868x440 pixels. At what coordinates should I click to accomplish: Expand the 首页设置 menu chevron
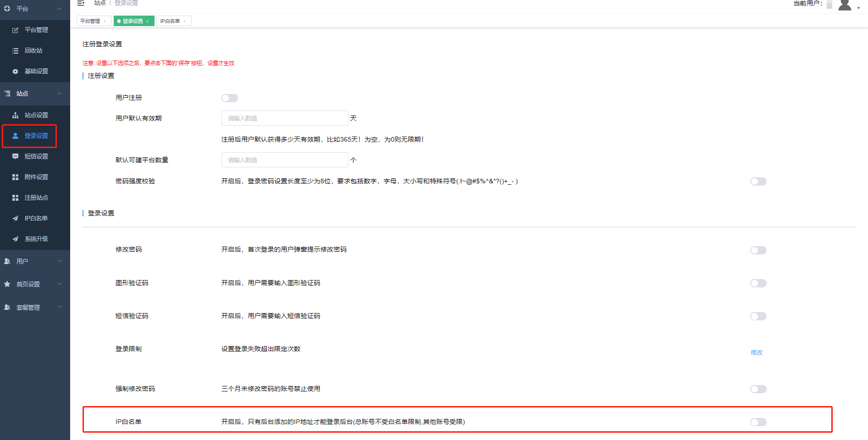(59, 284)
